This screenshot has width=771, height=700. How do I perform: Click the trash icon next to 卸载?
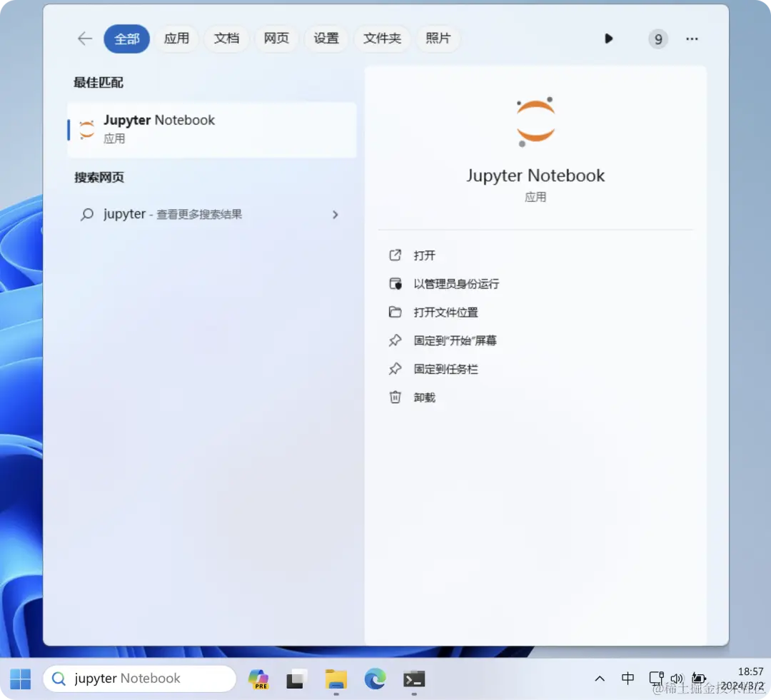pyautogui.click(x=395, y=397)
